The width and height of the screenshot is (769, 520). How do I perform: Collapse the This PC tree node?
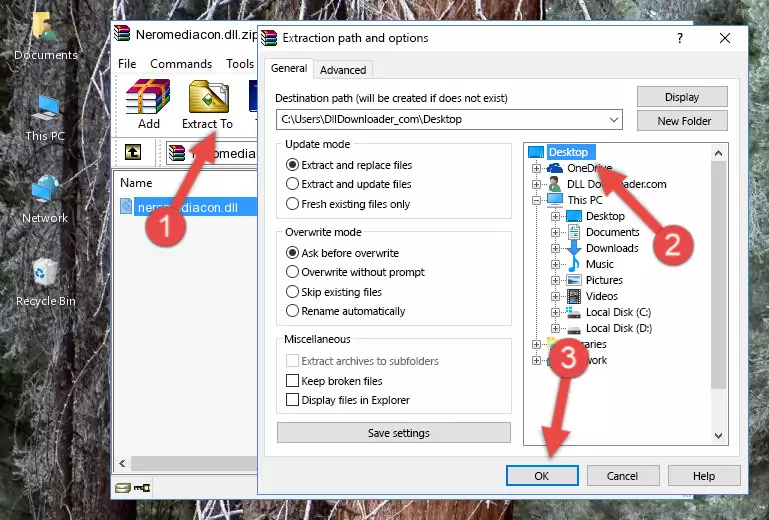coord(537,200)
